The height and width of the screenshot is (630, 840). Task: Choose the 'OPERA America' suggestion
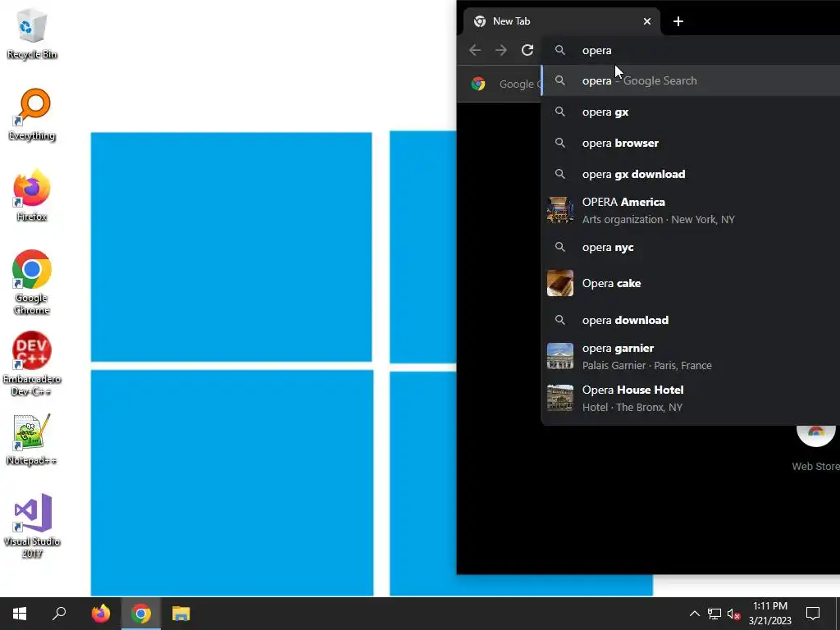tap(691, 211)
